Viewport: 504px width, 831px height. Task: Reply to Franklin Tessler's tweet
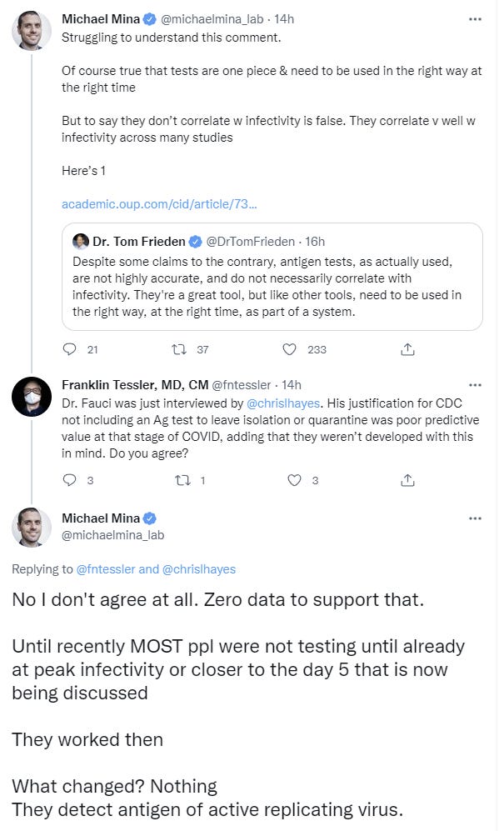69,480
